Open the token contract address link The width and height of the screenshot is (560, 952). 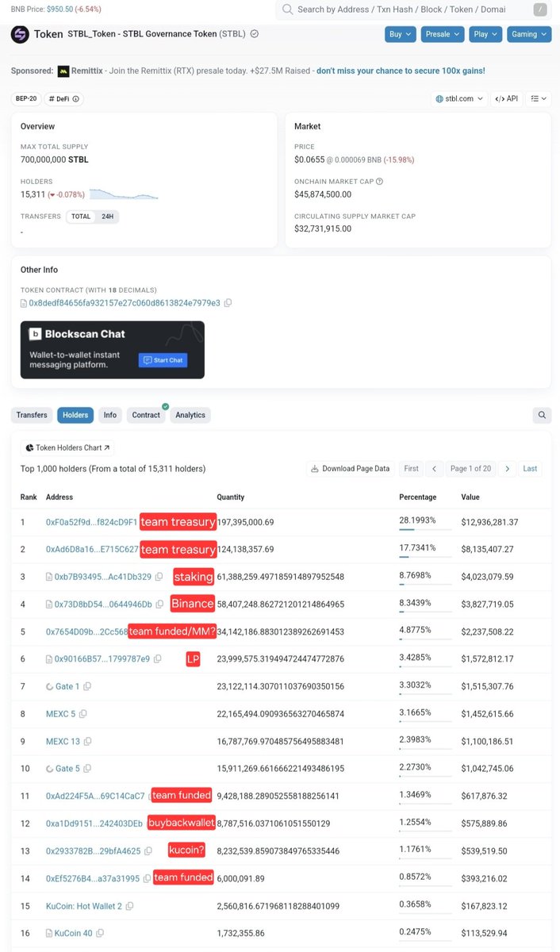tap(125, 303)
